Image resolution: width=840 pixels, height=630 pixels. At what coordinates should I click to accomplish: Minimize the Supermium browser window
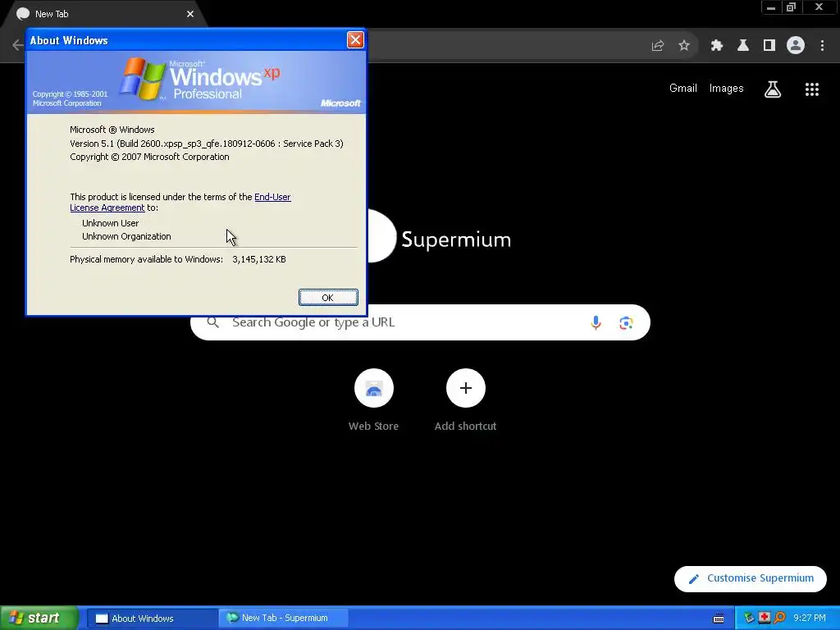pos(771,7)
